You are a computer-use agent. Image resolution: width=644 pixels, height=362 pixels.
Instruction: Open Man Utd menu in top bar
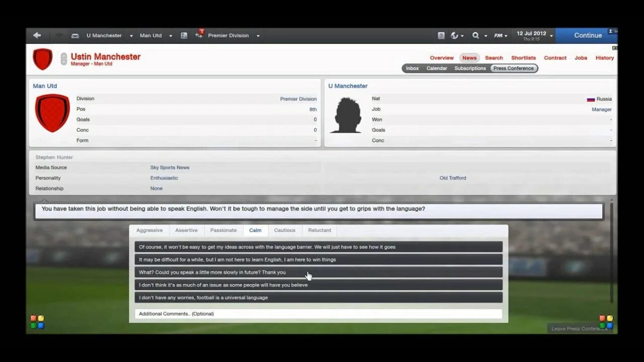pos(151,36)
